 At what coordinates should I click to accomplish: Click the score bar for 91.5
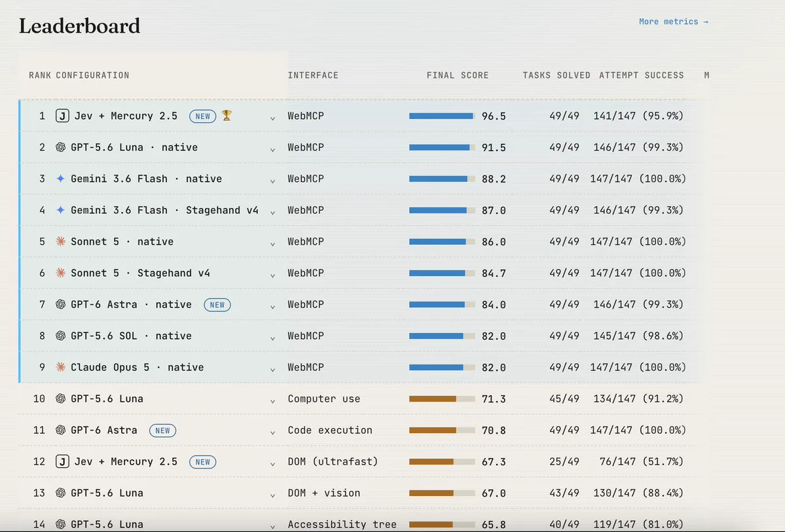click(442, 148)
